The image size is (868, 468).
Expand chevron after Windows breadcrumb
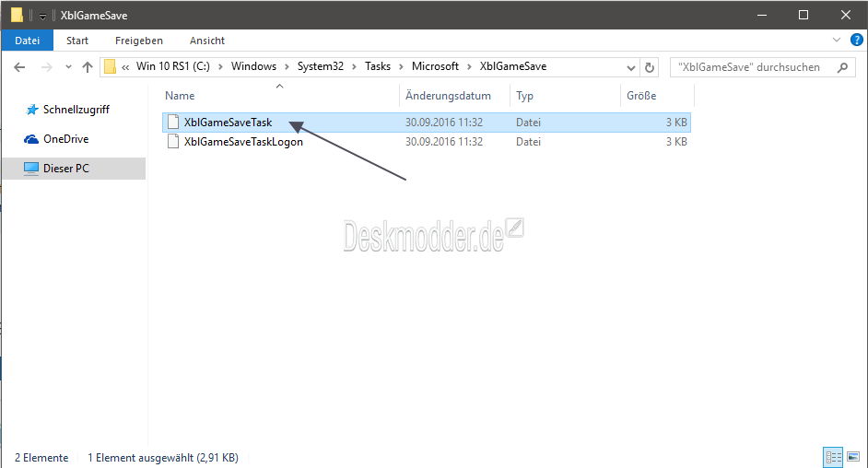[x=287, y=67]
